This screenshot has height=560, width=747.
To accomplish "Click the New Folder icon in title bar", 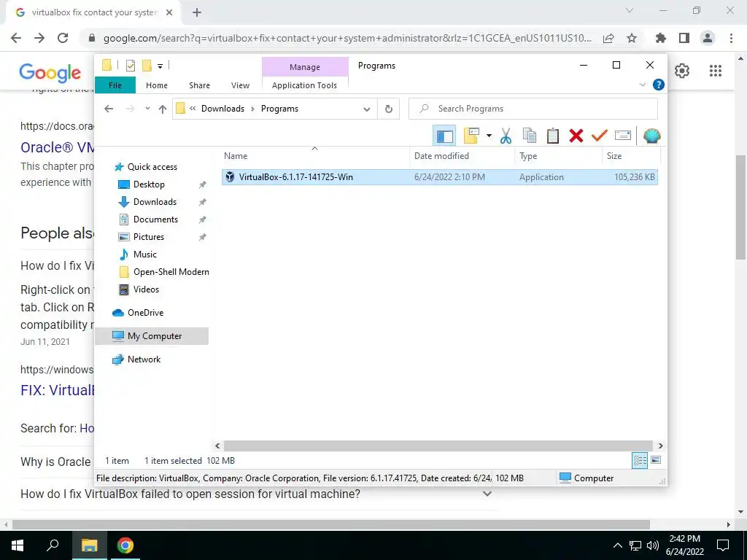I will (147, 66).
